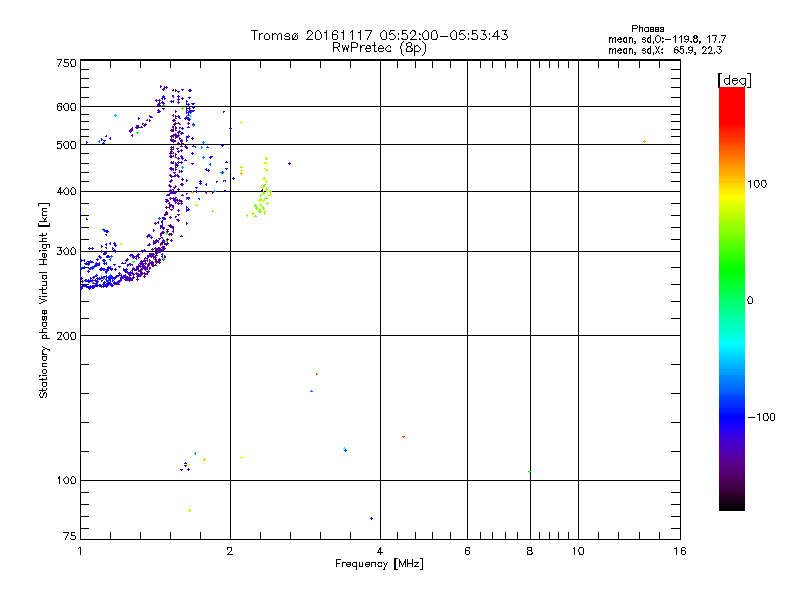Select the 'mean, sd,O:-119.8, 17.7' statistic line
Image resolution: width=800 pixels, height=600 pixels.
(x=667, y=39)
